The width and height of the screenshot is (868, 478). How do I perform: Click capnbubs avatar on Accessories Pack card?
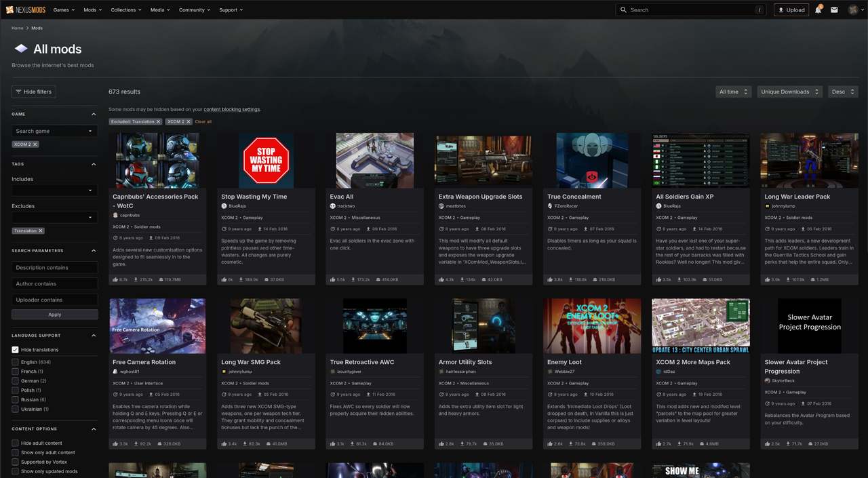pyautogui.click(x=115, y=215)
